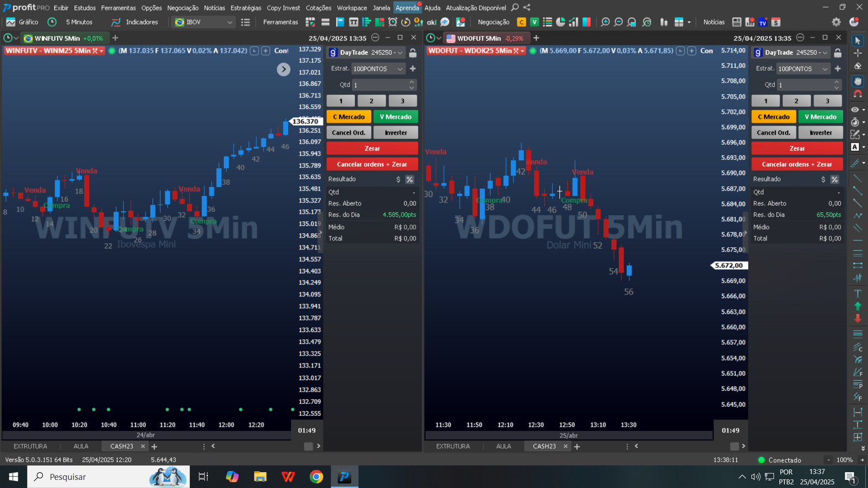Click Cancelar ordens + Zerar in WDOFUT panel

point(797,164)
